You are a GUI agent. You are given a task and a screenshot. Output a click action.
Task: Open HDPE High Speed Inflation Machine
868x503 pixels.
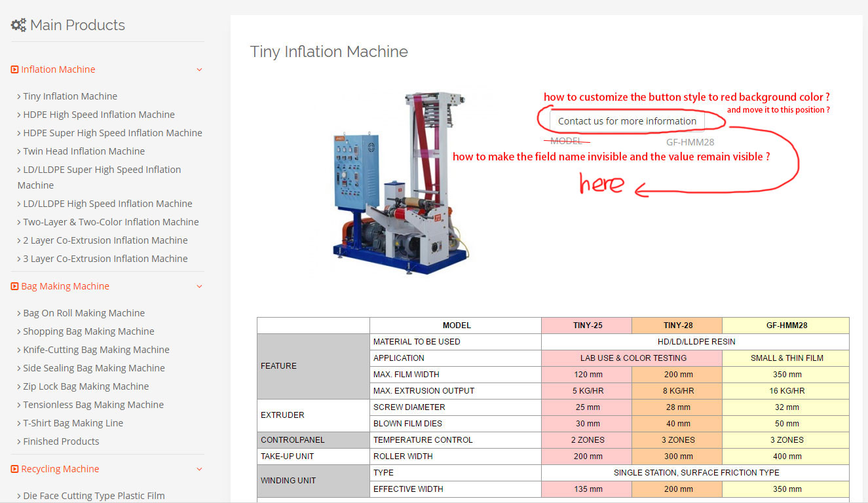(99, 115)
